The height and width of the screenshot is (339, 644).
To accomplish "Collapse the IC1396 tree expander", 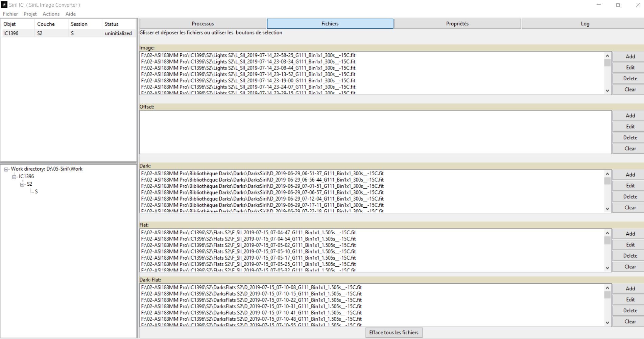I will tap(14, 177).
